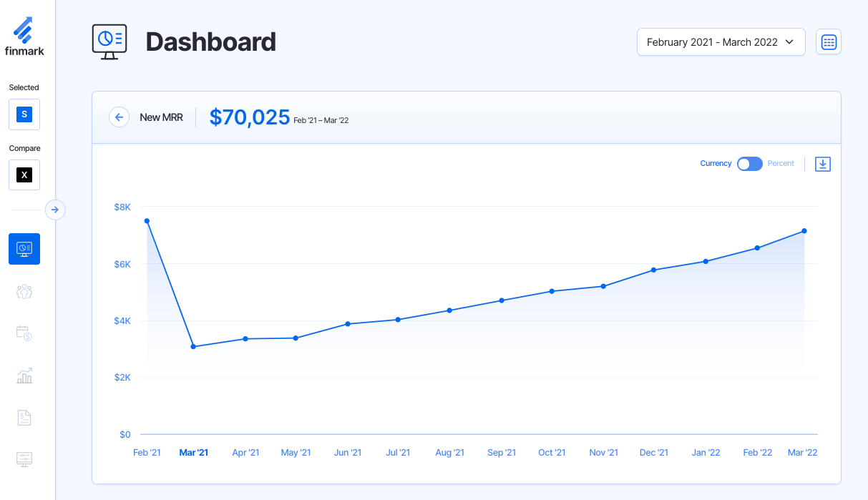Select the Currency display option
Screen dimensions: 868x500
(x=716, y=164)
